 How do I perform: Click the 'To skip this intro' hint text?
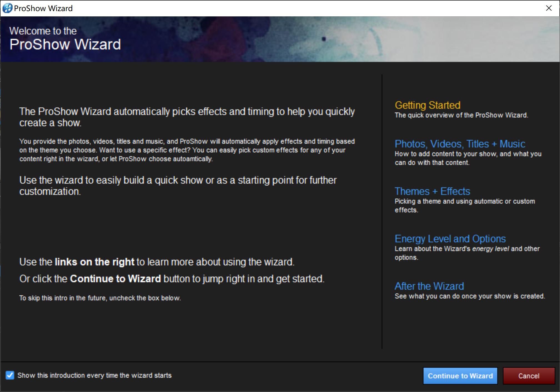pyautogui.click(x=100, y=298)
